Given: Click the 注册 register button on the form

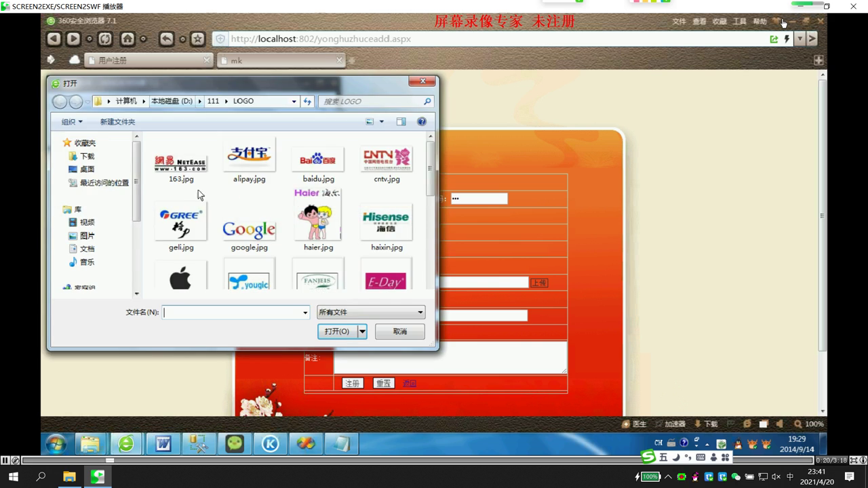Looking at the screenshot, I should tap(353, 384).
